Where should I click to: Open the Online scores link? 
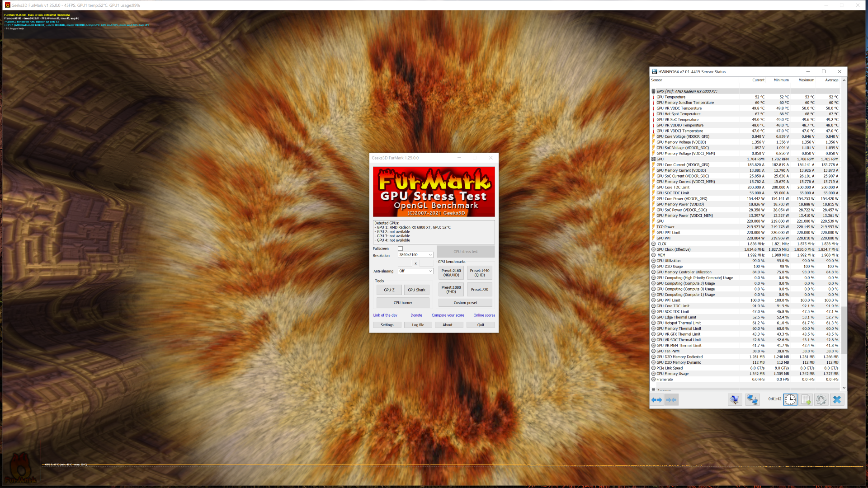point(484,315)
